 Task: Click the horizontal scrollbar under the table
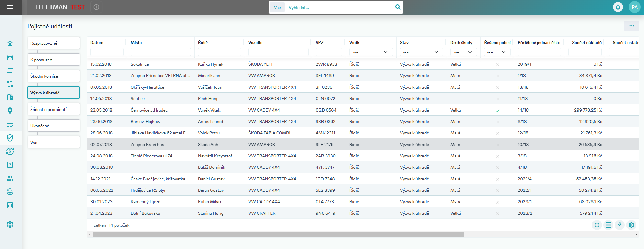pyautogui.click(x=278, y=234)
